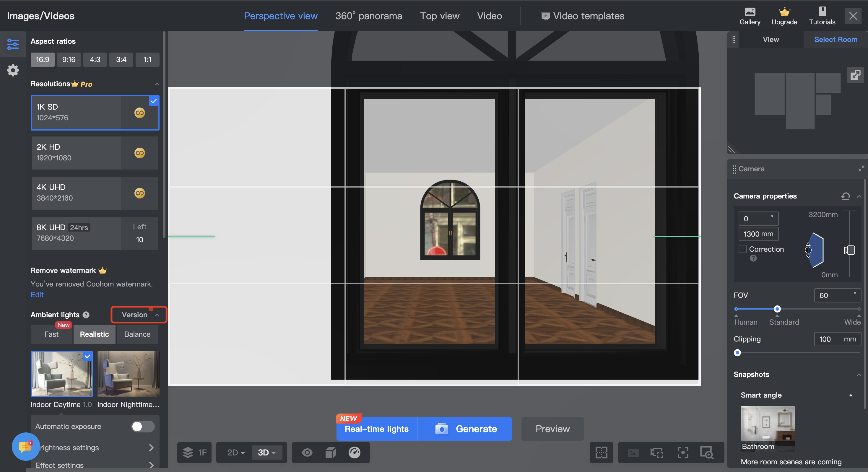Open the Tutorials
This screenshot has width=868, height=472.
tap(822, 15)
